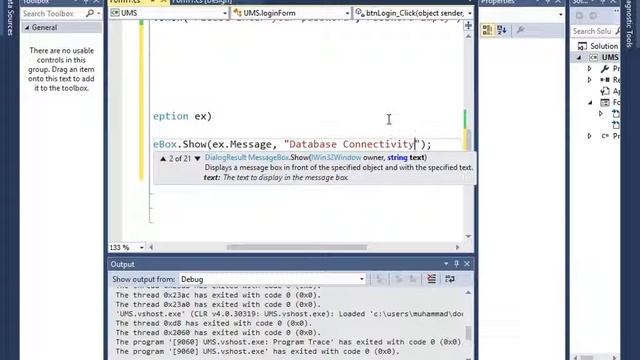Toggle word wrap in Output window
The image size is (640, 360).
click(x=450, y=279)
